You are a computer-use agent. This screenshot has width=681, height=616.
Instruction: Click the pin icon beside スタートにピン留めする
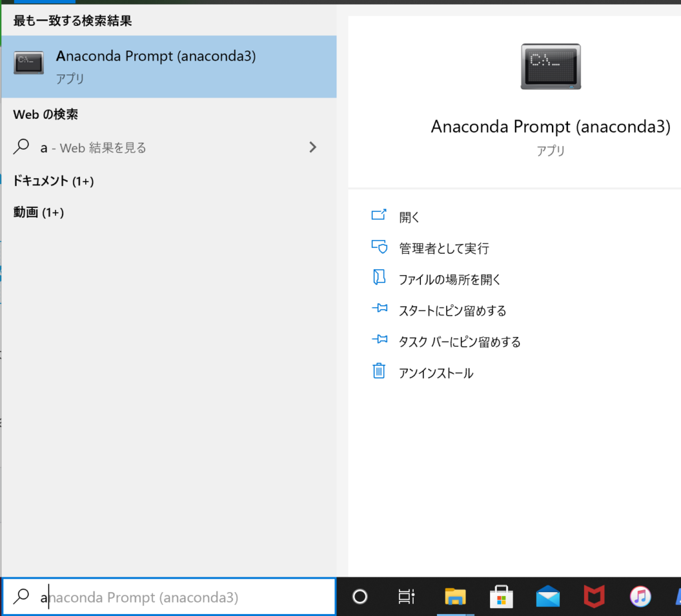(x=380, y=308)
